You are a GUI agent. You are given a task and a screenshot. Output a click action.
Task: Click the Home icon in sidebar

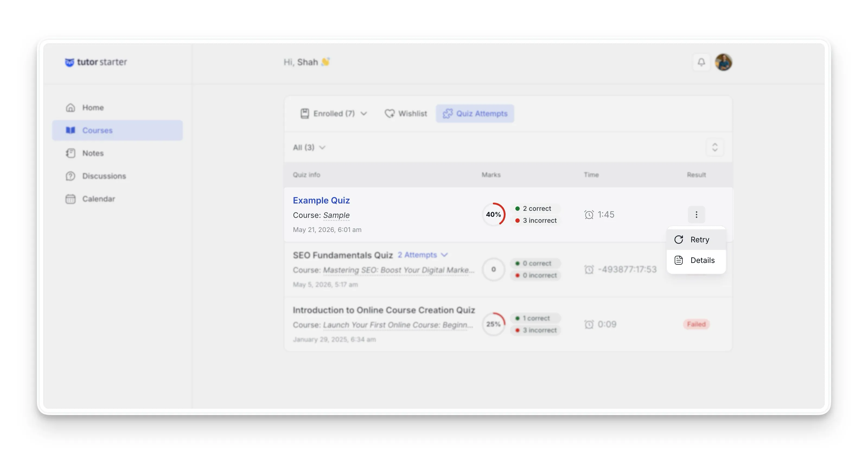71,108
